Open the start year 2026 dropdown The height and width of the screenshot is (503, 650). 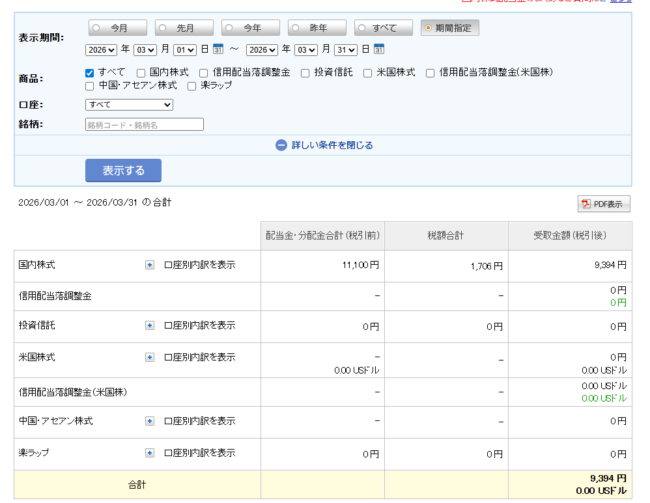tap(101, 49)
